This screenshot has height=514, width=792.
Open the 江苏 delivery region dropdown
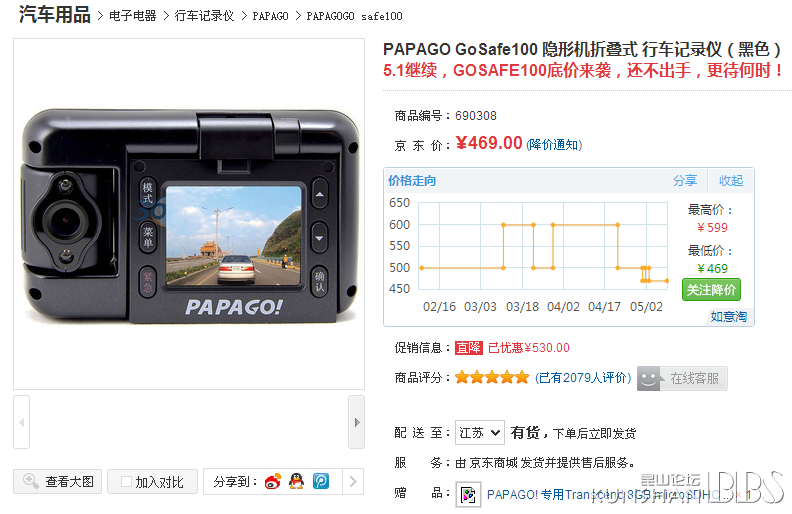(x=479, y=433)
